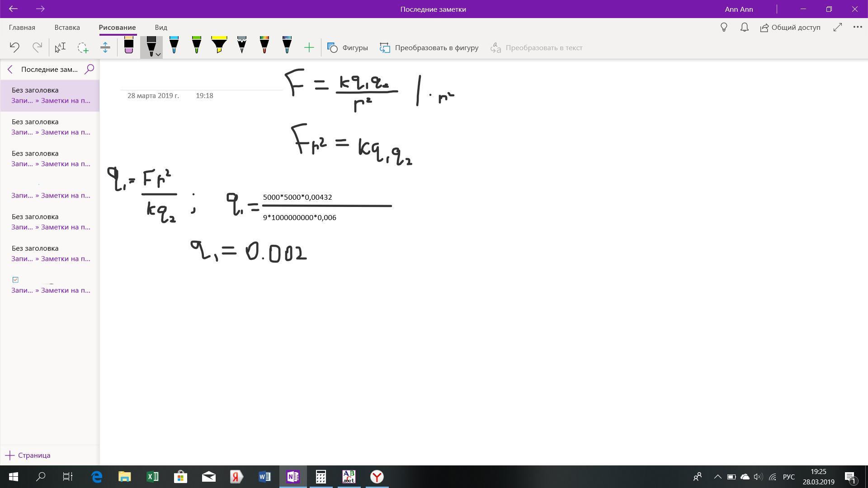Click the Общий доступ share button

pos(790,27)
